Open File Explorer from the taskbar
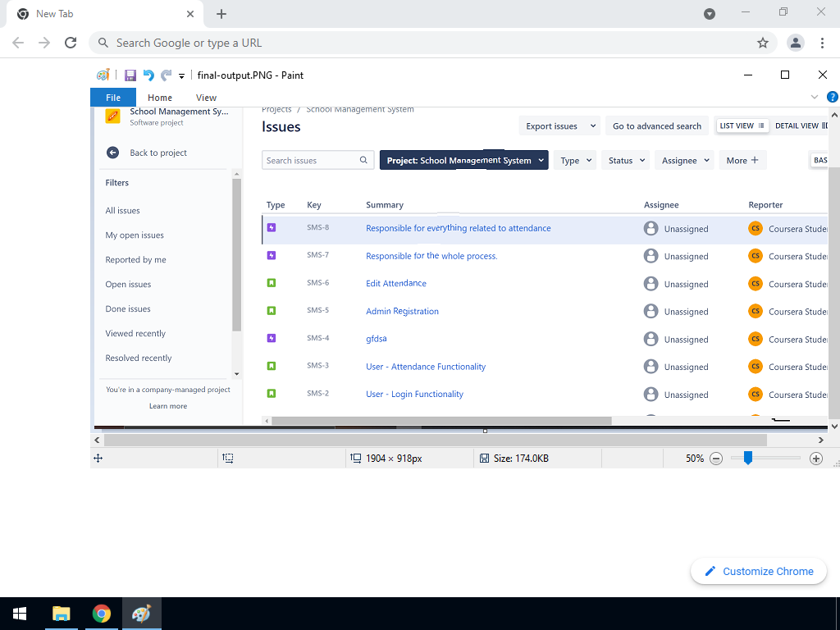The height and width of the screenshot is (630, 840). (x=61, y=614)
